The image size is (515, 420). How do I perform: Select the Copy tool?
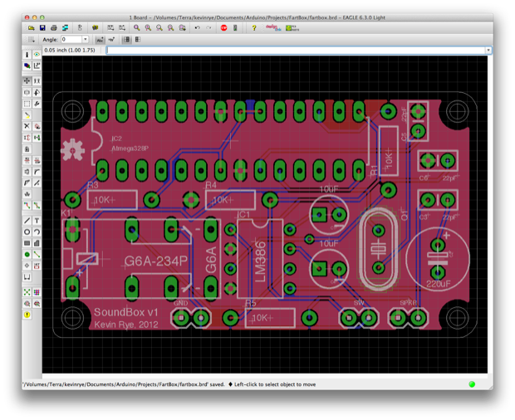[37, 81]
